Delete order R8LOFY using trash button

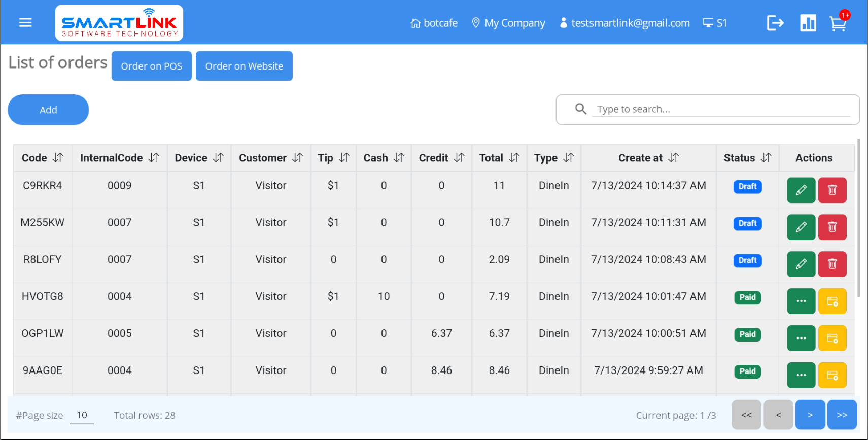click(832, 264)
